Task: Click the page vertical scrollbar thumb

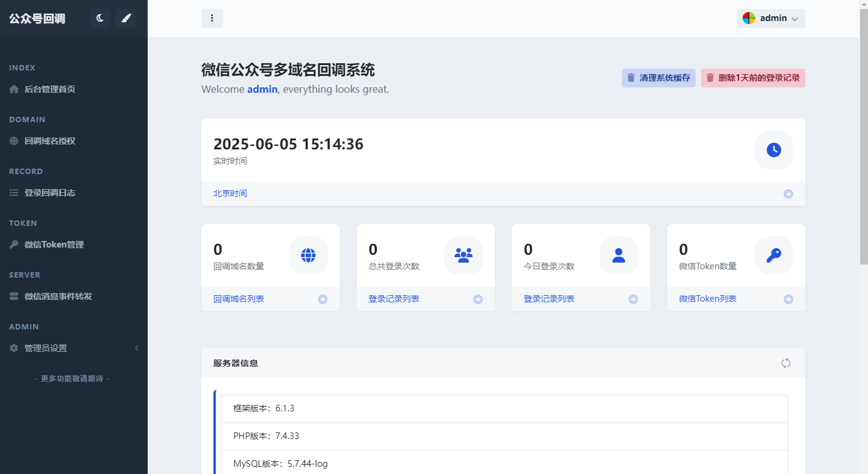Action: coord(864,137)
